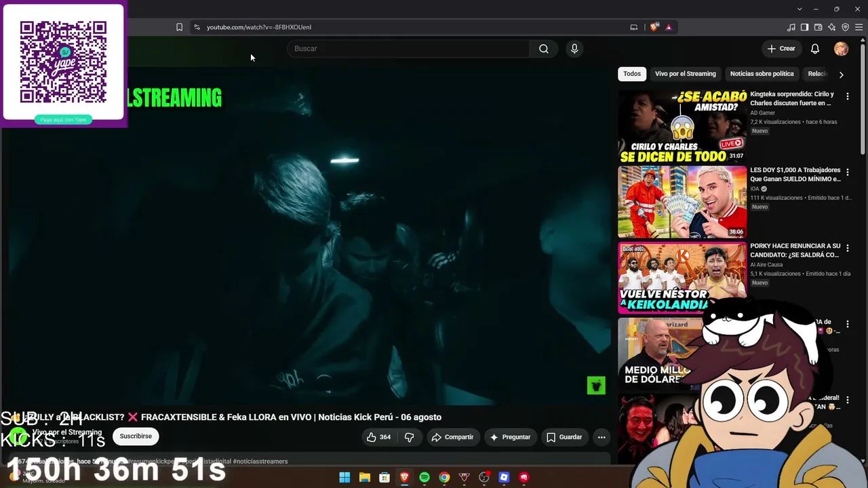This screenshot has height=488, width=868.
Task: Click the YouTube search magnifier button
Action: pos(544,49)
